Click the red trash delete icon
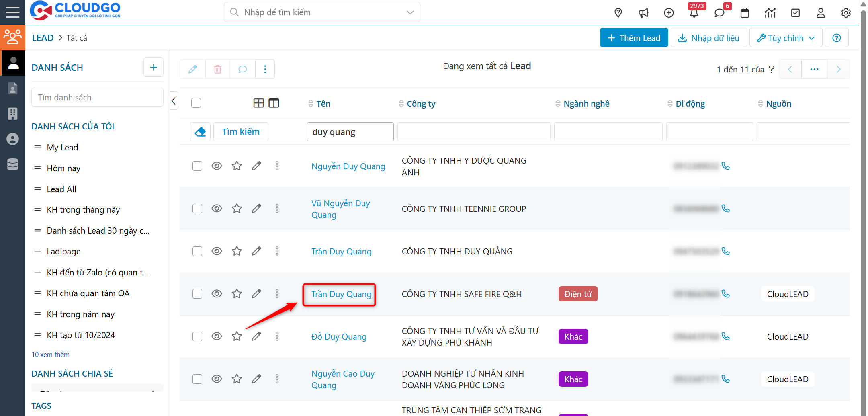Screen dimensions: 868x416 tap(217, 69)
